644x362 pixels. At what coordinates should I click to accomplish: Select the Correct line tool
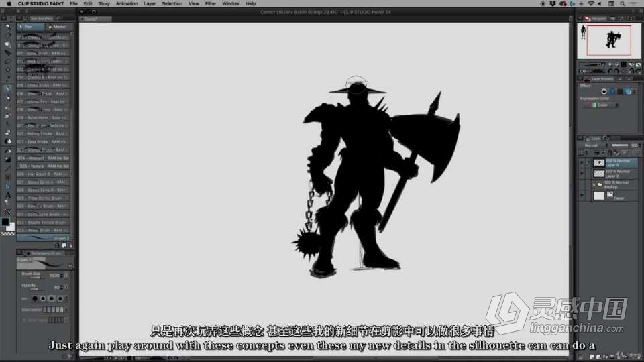[x=7, y=212]
